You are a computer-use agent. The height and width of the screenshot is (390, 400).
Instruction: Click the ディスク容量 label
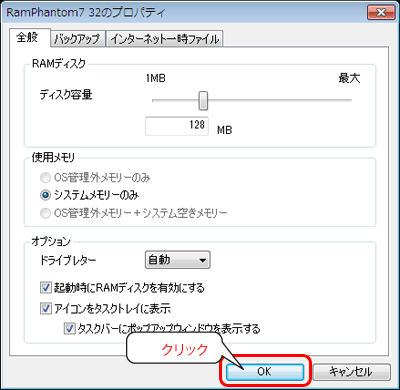point(66,95)
